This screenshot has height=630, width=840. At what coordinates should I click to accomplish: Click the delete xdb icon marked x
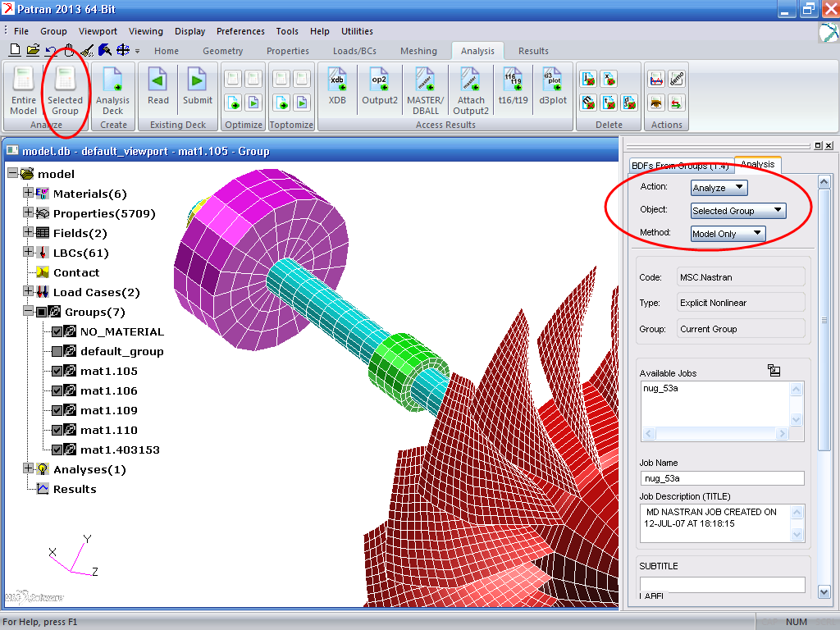pyautogui.click(x=609, y=79)
